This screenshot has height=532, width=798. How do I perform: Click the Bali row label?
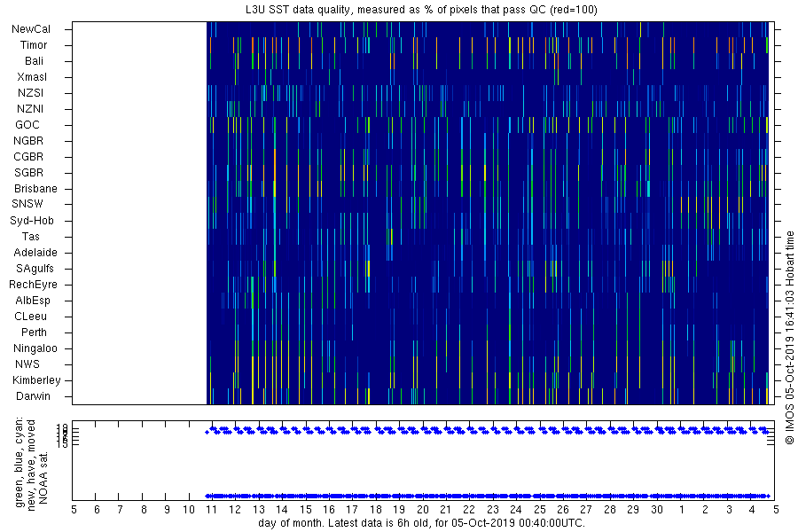[x=34, y=61]
